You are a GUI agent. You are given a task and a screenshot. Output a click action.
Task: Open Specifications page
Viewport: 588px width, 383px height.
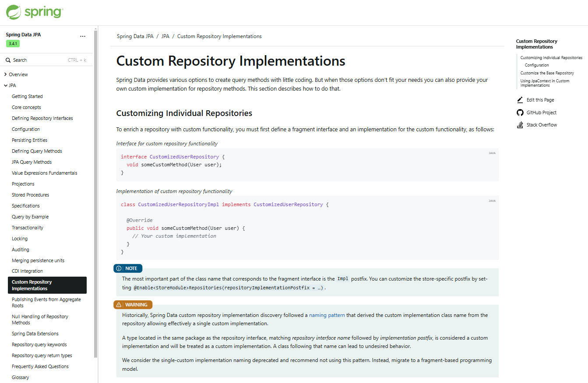(x=26, y=206)
